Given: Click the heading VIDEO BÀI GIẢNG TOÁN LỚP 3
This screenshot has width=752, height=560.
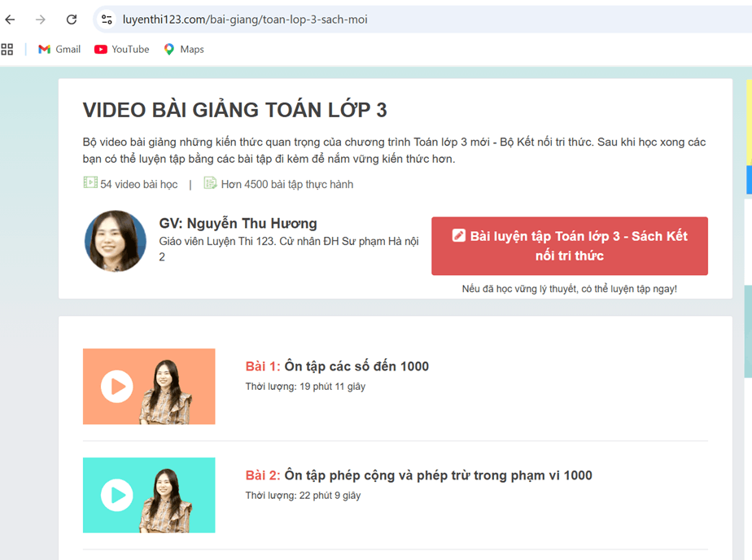Looking at the screenshot, I should click(x=235, y=110).
